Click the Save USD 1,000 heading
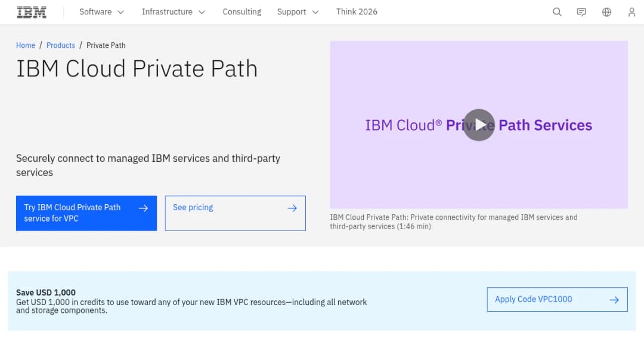The image size is (644, 363). (x=45, y=293)
